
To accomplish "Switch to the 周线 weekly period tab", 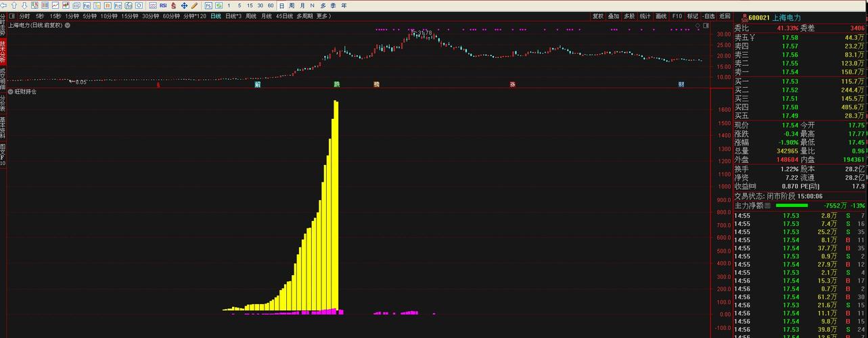I will click(x=251, y=16).
